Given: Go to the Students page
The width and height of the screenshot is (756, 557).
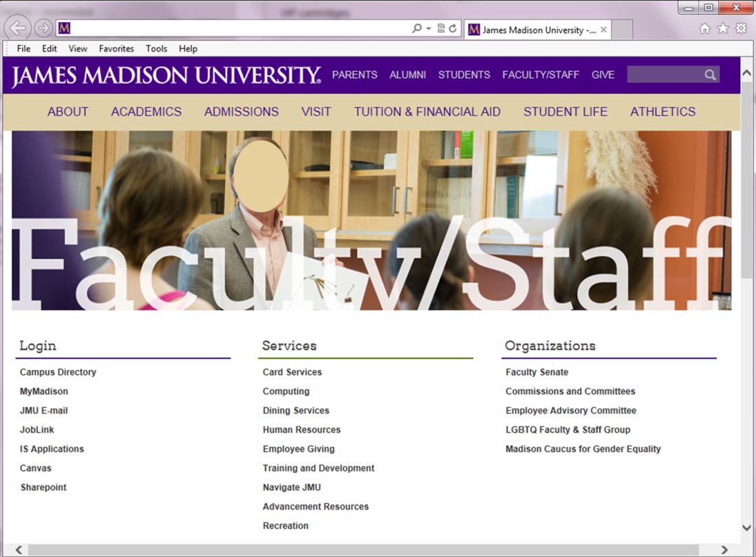Looking at the screenshot, I should tap(464, 75).
